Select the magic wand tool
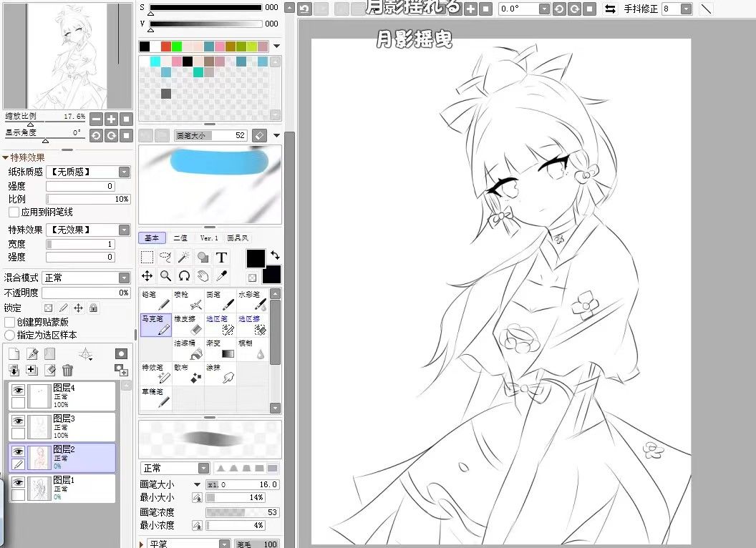The image size is (756, 548). coord(184,258)
